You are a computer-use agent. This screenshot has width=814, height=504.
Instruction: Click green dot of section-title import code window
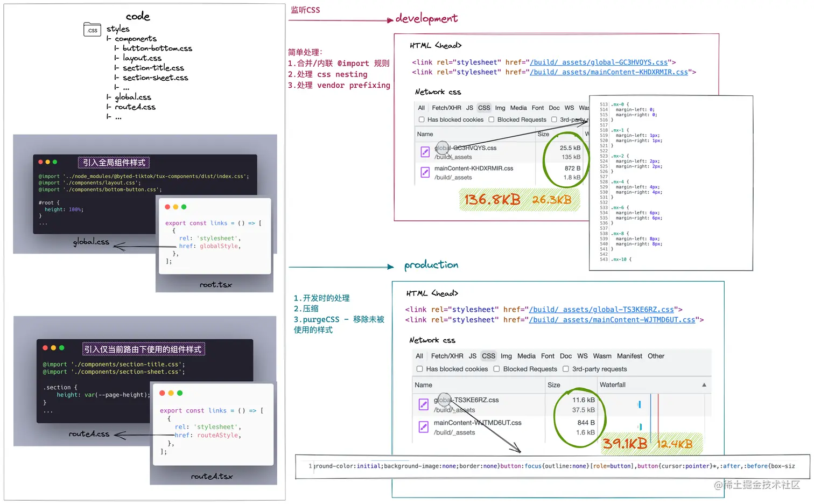pos(61,348)
